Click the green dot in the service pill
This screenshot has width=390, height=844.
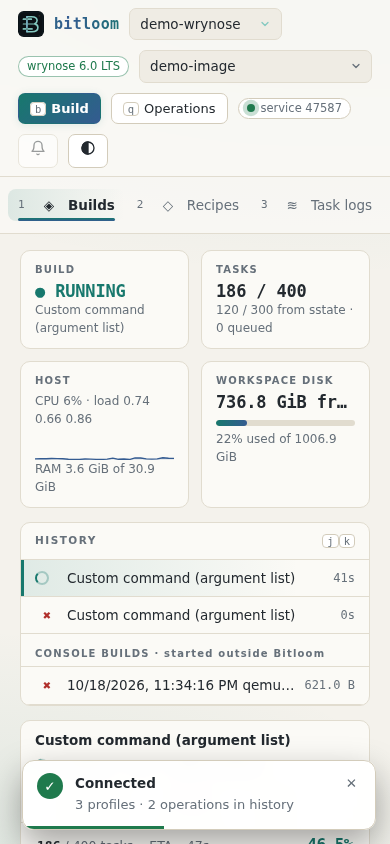251,108
